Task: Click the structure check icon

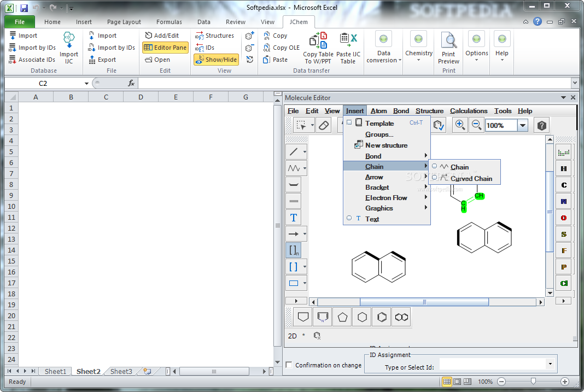Action: click(439, 125)
